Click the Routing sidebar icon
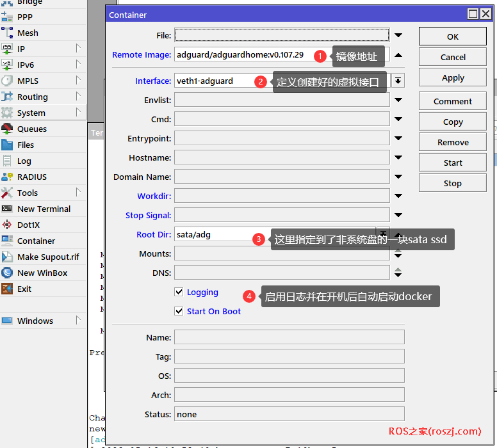 tap(7, 97)
